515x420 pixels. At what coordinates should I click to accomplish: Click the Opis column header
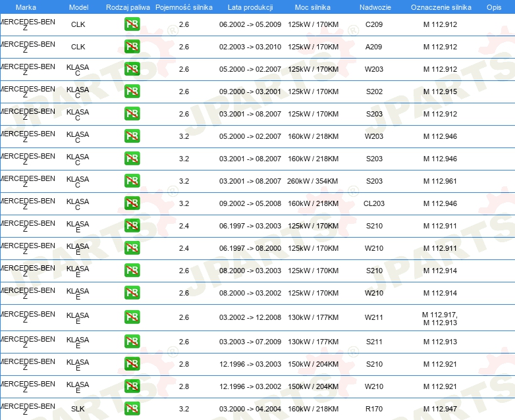[x=494, y=7]
